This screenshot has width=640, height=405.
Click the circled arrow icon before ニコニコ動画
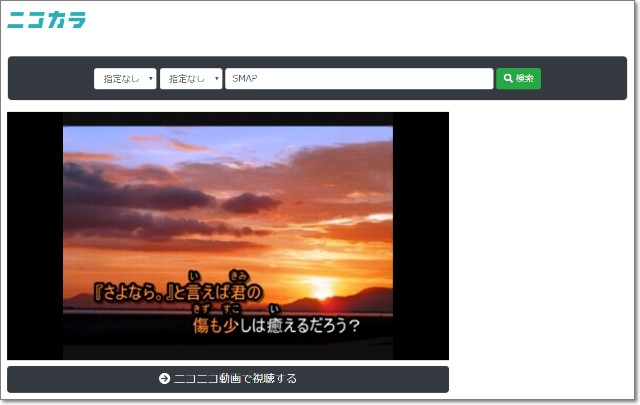point(164,379)
